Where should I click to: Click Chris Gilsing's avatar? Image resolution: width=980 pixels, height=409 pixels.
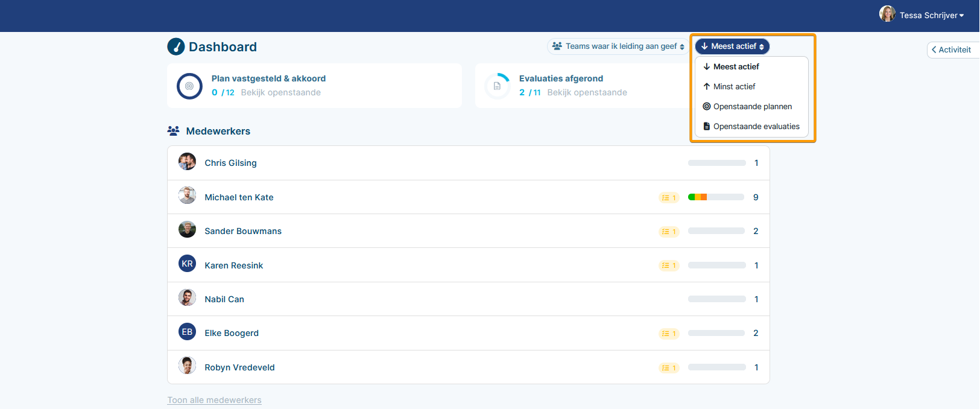tap(187, 162)
